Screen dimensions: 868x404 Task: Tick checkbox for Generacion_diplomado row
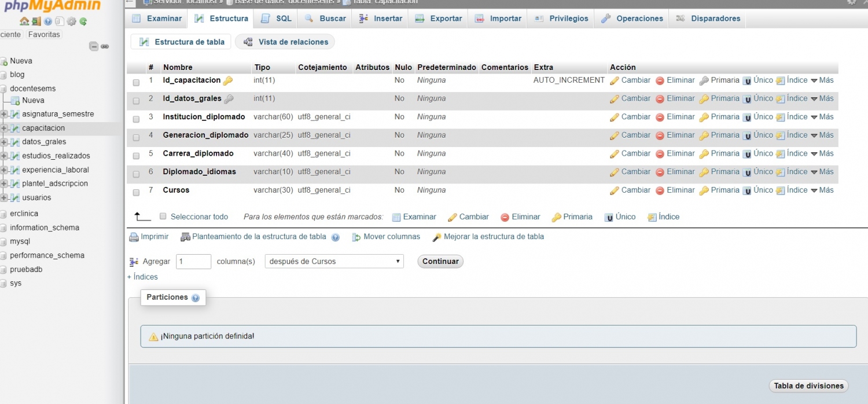coord(136,138)
